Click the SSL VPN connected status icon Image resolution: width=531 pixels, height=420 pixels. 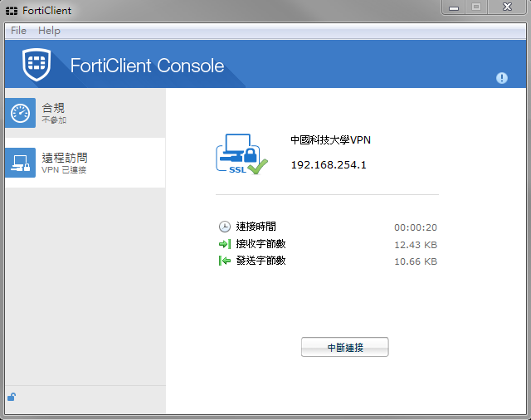[x=241, y=154]
